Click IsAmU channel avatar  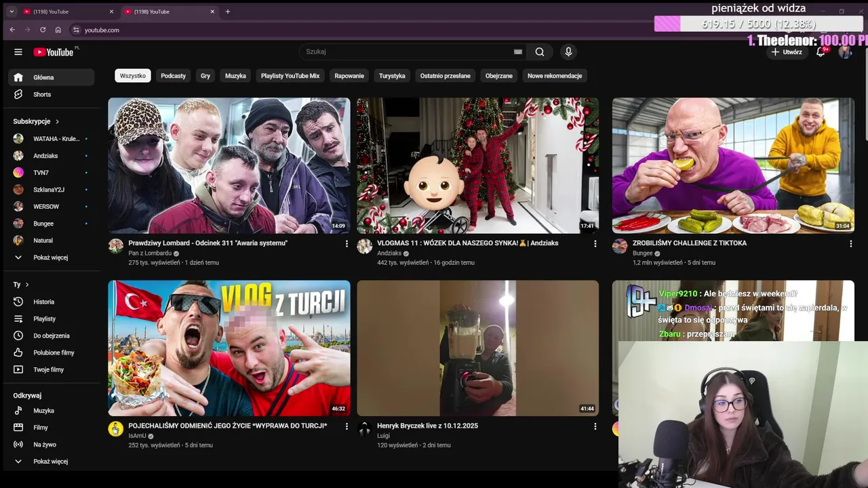(x=116, y=428)
